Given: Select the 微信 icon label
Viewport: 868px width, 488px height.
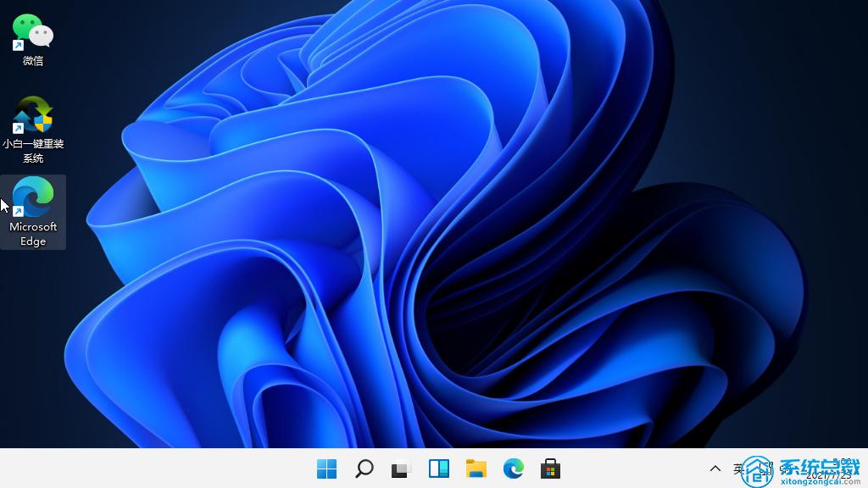Looking at the screenshot, I should pos(31,59).
